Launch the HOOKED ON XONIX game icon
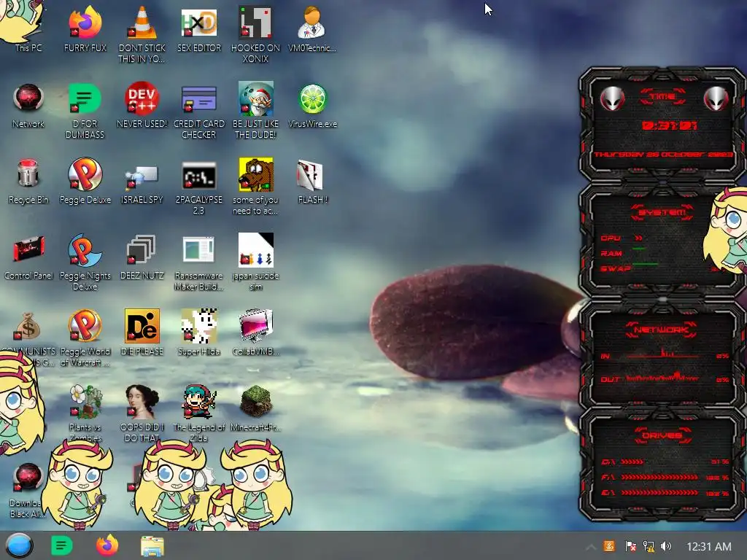Viewport: 747px width, 560px height. point(255,34)
